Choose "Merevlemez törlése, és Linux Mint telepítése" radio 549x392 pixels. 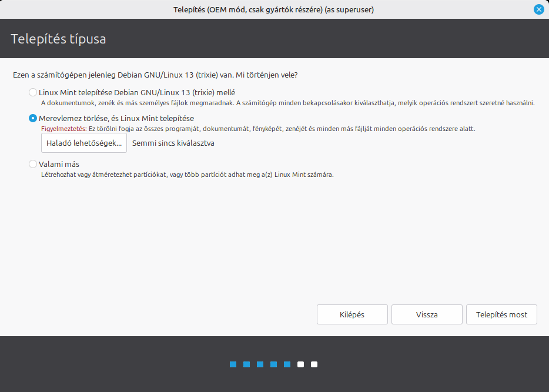tap(33, 118)
